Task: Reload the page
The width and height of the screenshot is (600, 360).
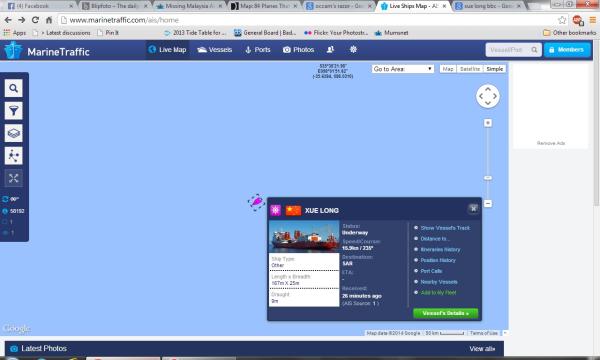Action: (35, 20)
